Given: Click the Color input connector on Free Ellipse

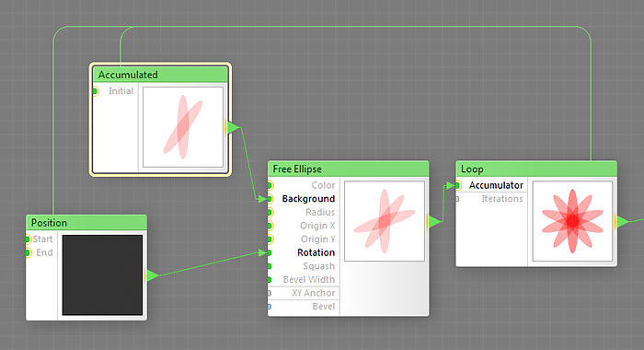Looking at the screenshot, I should [270, 185].
